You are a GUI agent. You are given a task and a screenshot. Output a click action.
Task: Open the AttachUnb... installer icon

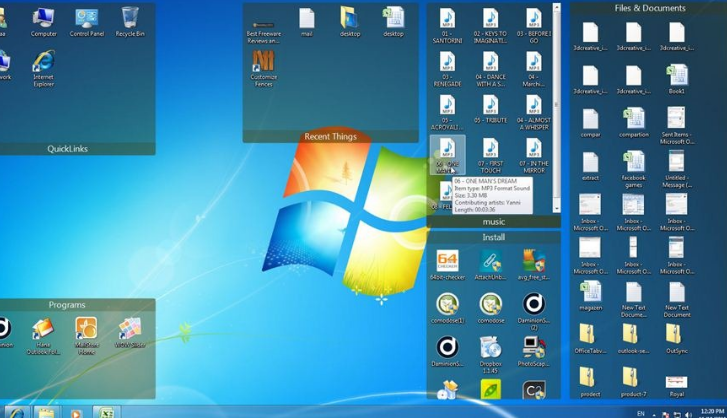click(491, 264)
